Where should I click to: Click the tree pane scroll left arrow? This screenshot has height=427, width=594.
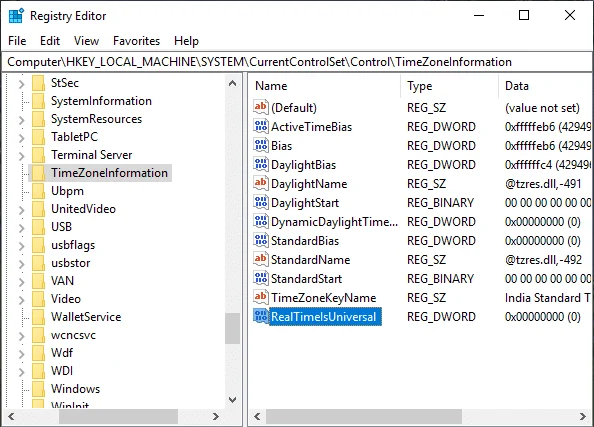11,416
